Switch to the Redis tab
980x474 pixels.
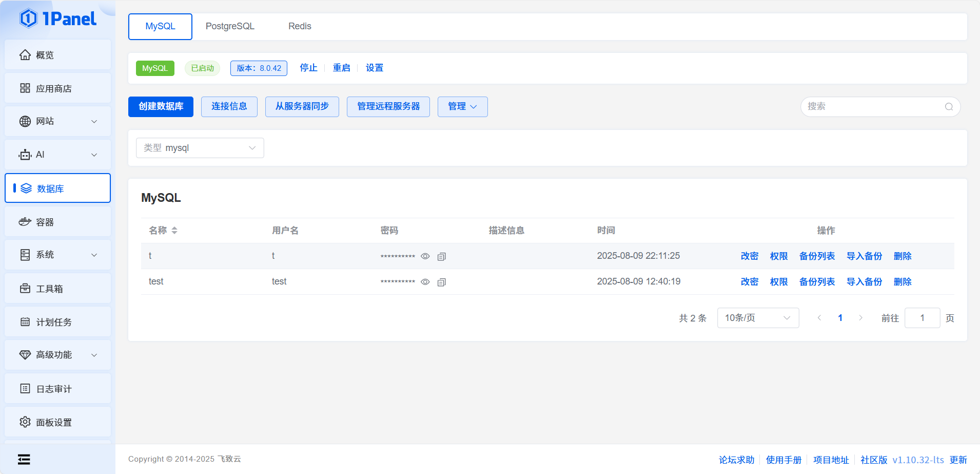(x=300, y=26)
